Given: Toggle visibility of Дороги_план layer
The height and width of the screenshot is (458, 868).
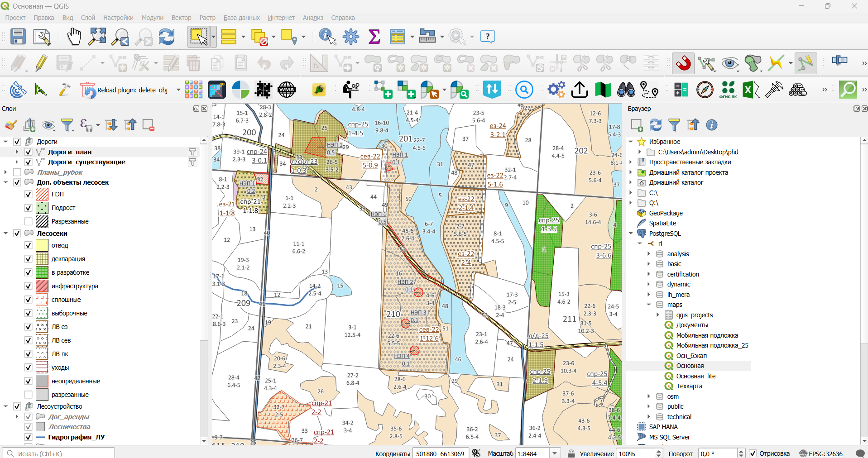Looking at the screenshot, I should (28, 152).
